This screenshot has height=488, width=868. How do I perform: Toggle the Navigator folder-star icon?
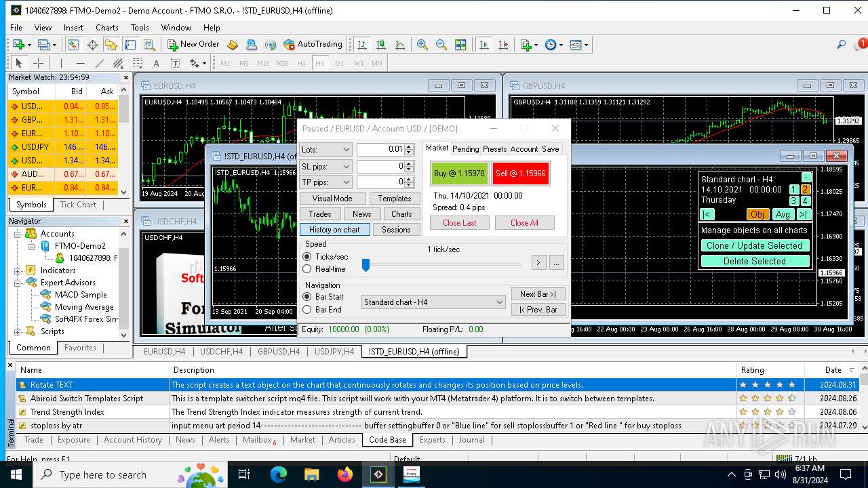(x=111, y=45)
